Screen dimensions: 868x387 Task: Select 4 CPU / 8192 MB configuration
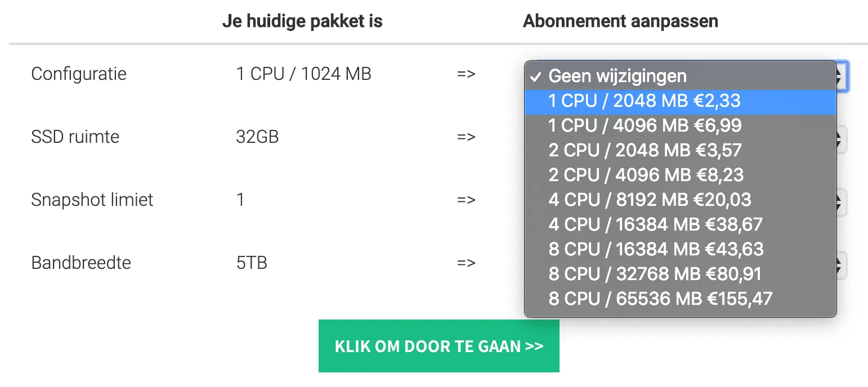(x=650, y=200)
